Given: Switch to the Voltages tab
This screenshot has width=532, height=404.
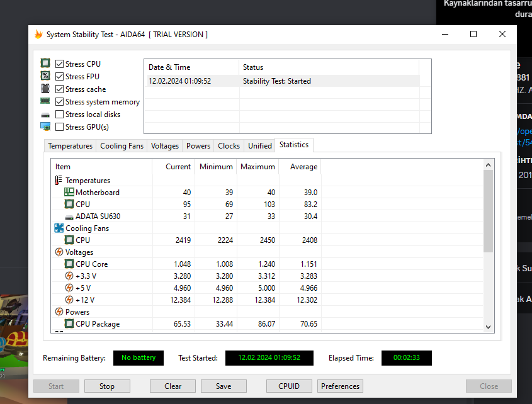Looking at the screenshot, I should [165, 146].
